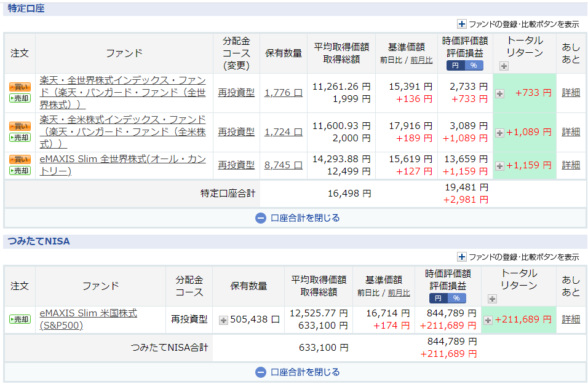
Task: Click base price 15,391 円 cell
Action: 410,87
